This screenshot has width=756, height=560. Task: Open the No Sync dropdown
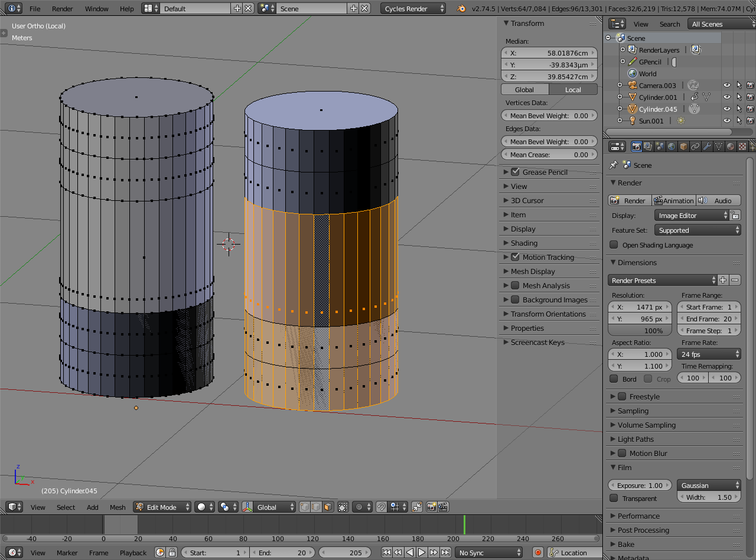[x=489, y=553]
